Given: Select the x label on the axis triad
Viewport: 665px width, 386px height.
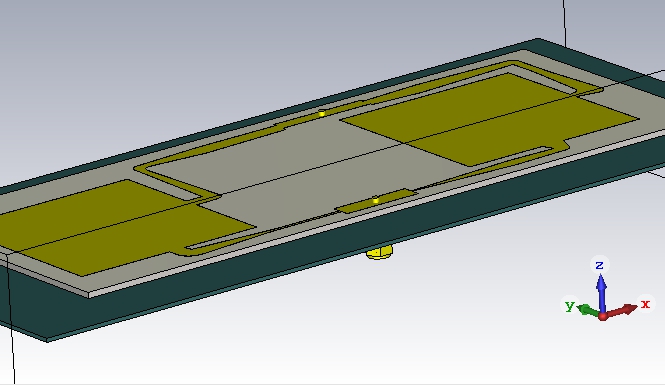Looking at the screenshot, I should [x=645, y=304].
